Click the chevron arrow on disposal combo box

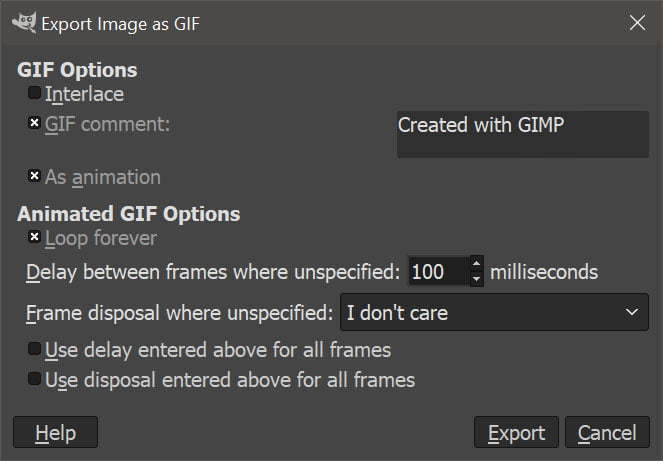click(632, 312)
